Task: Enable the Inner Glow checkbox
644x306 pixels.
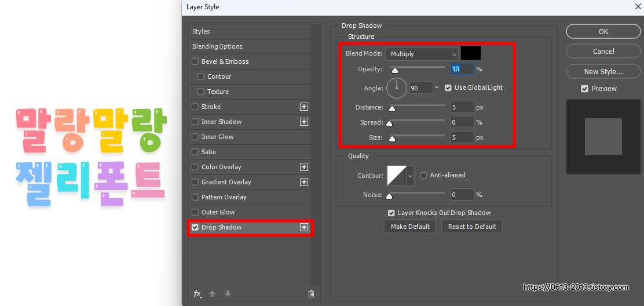Action: (195, 137)
